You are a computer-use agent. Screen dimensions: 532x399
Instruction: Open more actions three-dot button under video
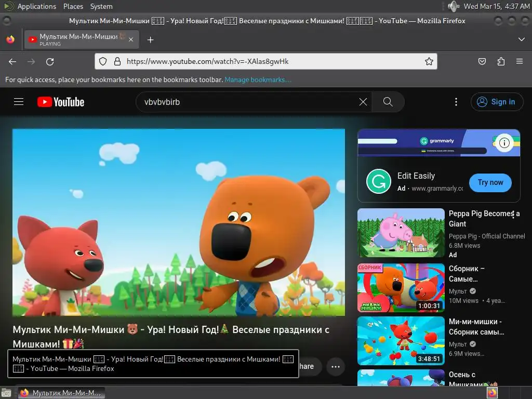pos(336,366)
